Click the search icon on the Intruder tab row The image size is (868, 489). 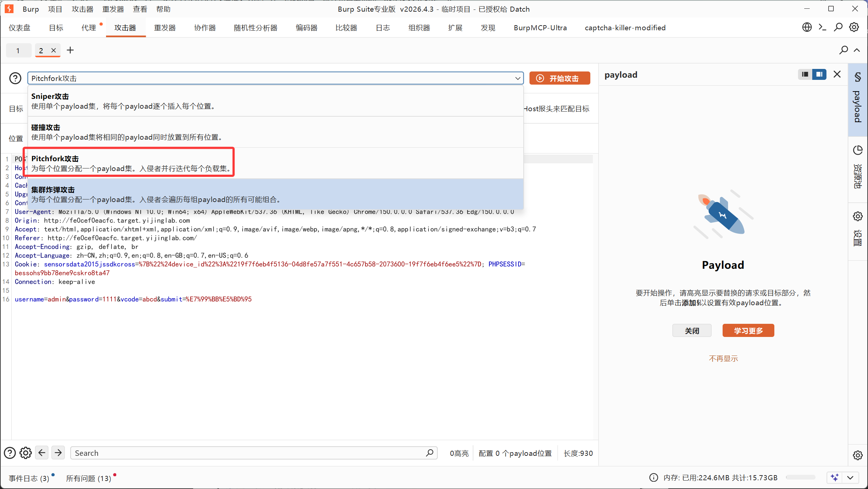tap(844, 50)
